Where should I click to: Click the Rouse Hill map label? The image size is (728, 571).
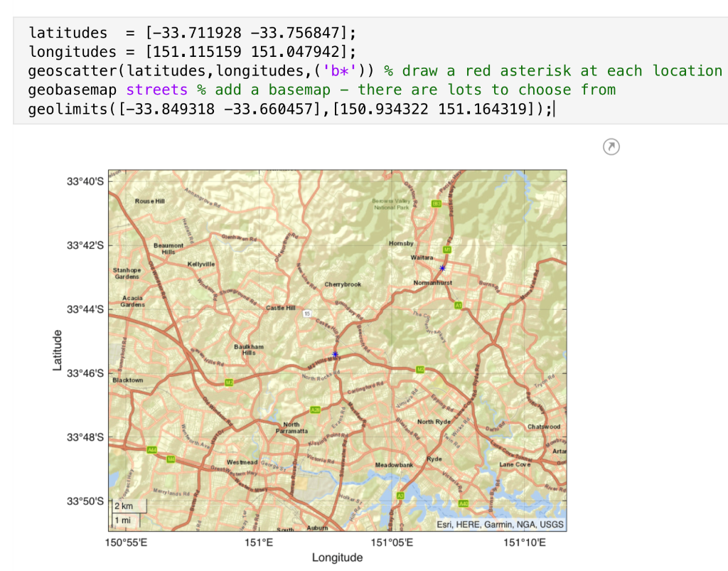[149, 201]
